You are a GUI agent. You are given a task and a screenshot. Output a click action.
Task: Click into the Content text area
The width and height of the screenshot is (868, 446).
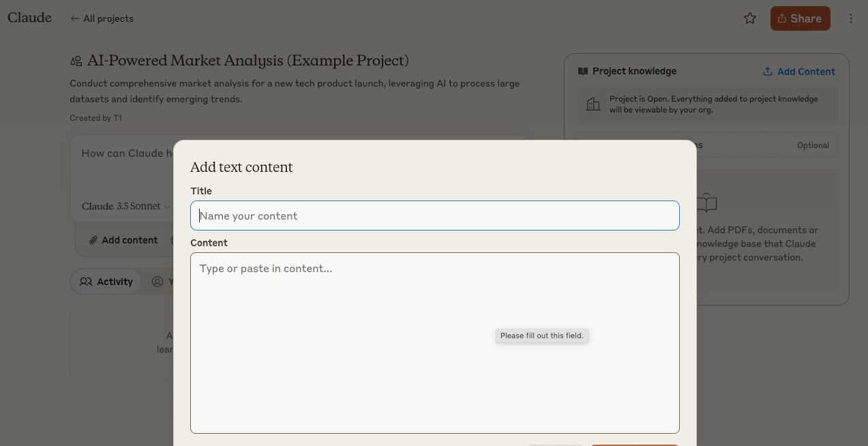point(434,342)
